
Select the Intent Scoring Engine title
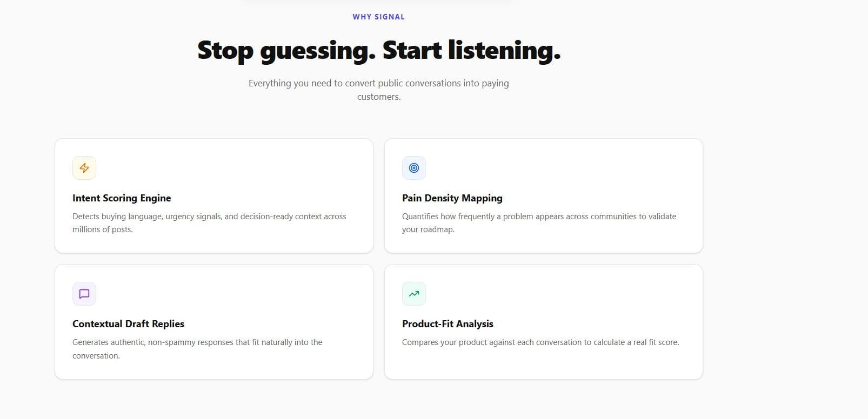point(122,198)
